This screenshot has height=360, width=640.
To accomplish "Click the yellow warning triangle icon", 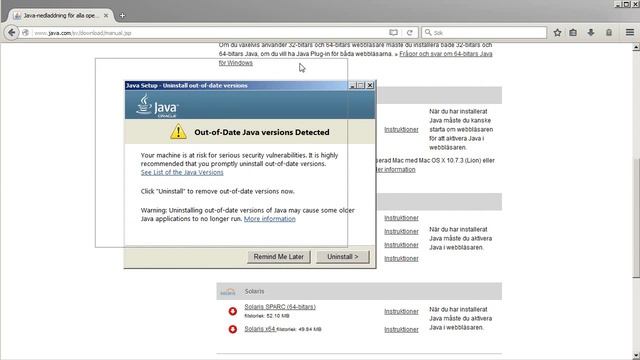I will pos(178,132).
